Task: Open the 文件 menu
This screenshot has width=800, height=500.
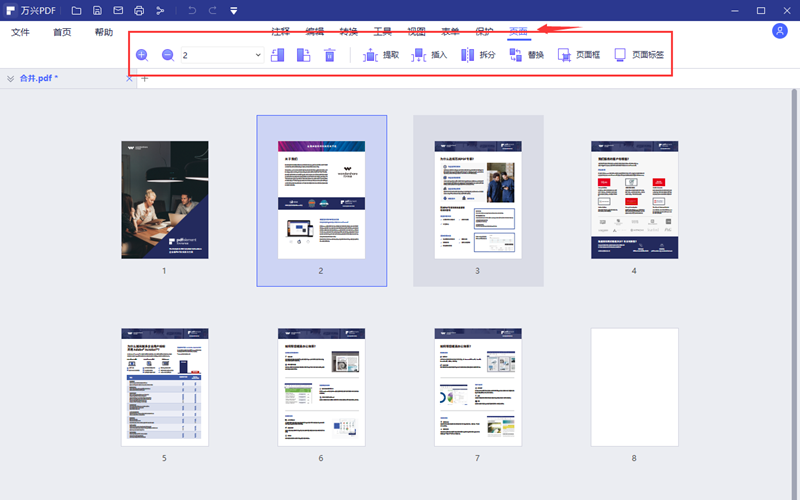Action: coord(21,32)
